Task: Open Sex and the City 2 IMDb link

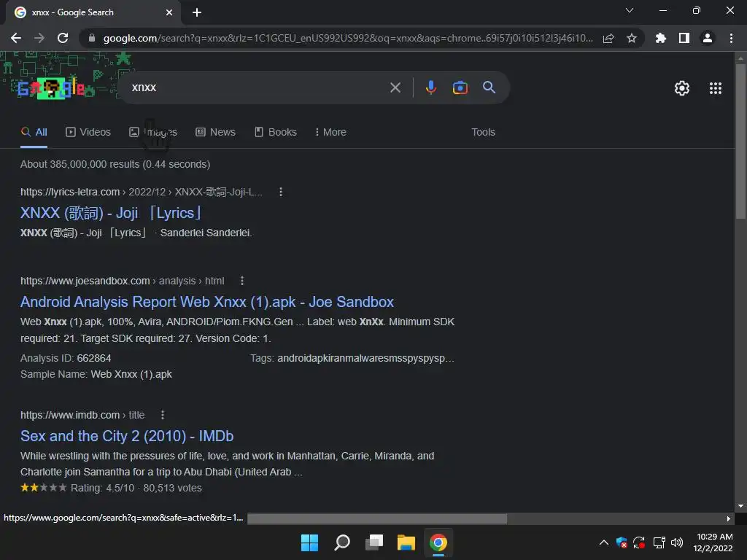Action: [x=127, y=436]
